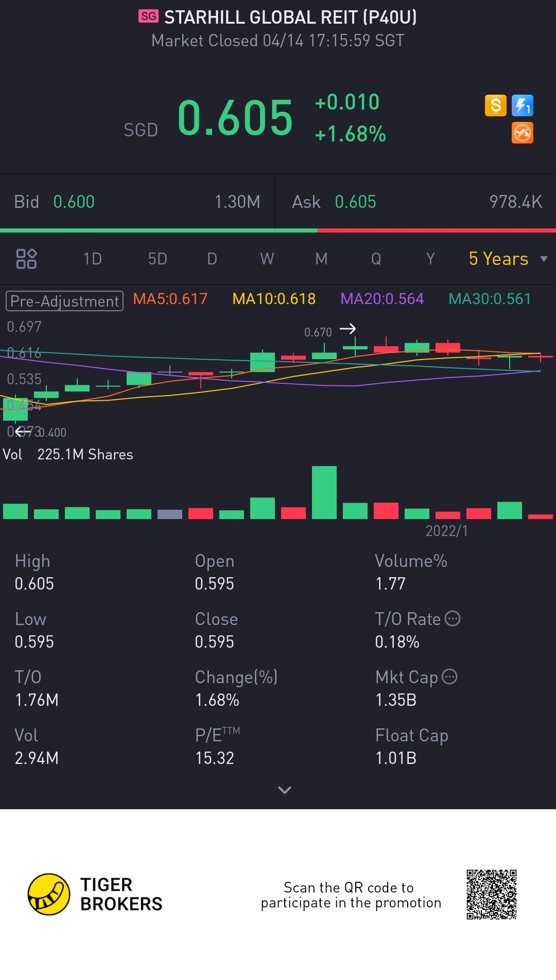Tap the +0.010 price change
Screen dimensions: 556x980
(347, 102)
